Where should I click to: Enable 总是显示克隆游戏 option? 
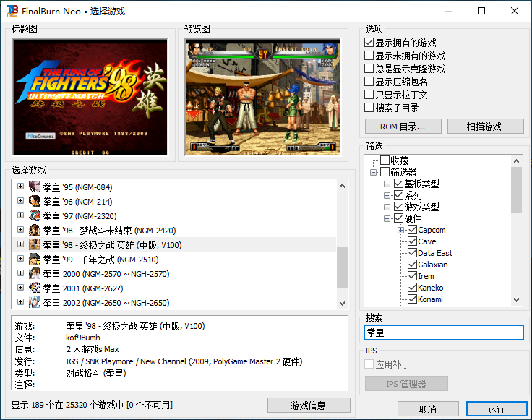[x=369, y=69]
